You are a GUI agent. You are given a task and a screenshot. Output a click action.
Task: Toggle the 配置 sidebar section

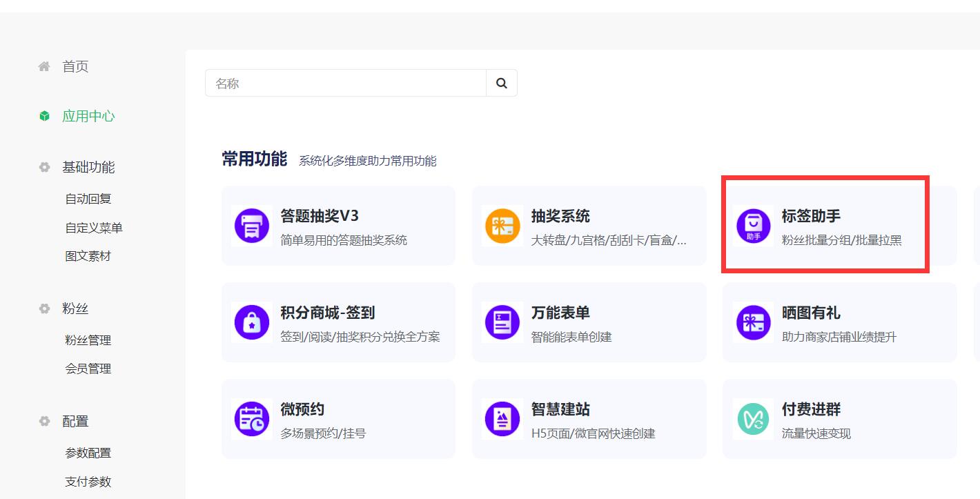(x=75, y=421)
